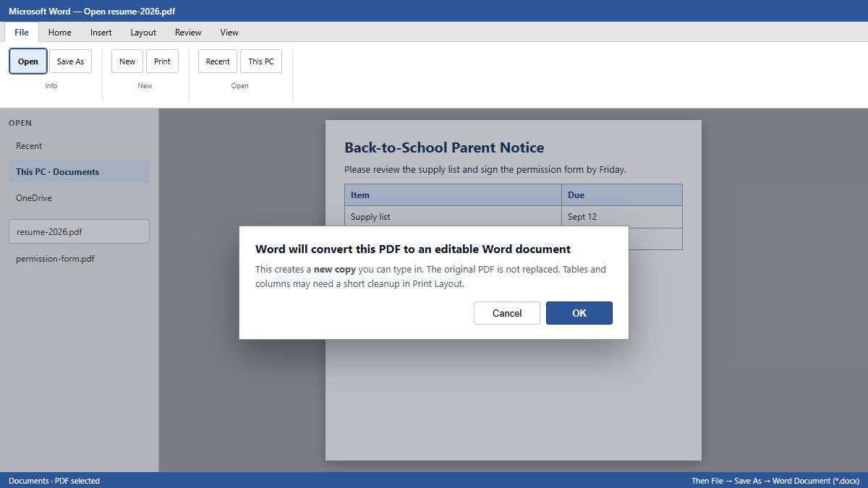Image resolution: width=868 pixels, height=488 pixels.
Task: Click the Open button in ribbon
Action: click(x=28, y=61)
